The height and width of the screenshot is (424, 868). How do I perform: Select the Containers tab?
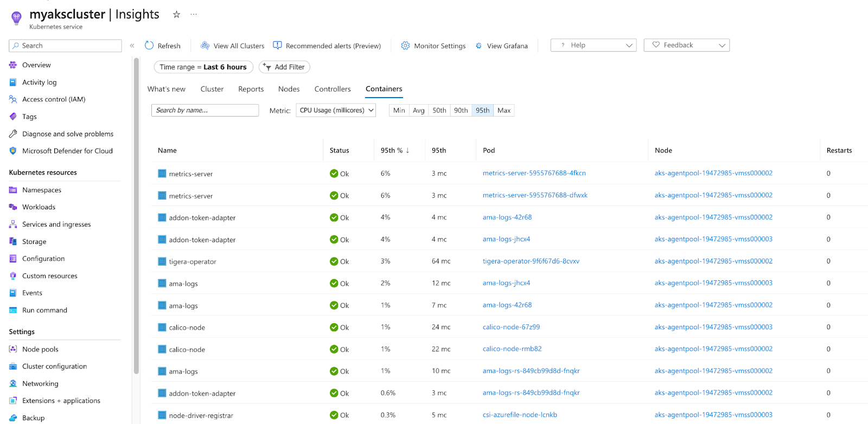click(384, 89)
